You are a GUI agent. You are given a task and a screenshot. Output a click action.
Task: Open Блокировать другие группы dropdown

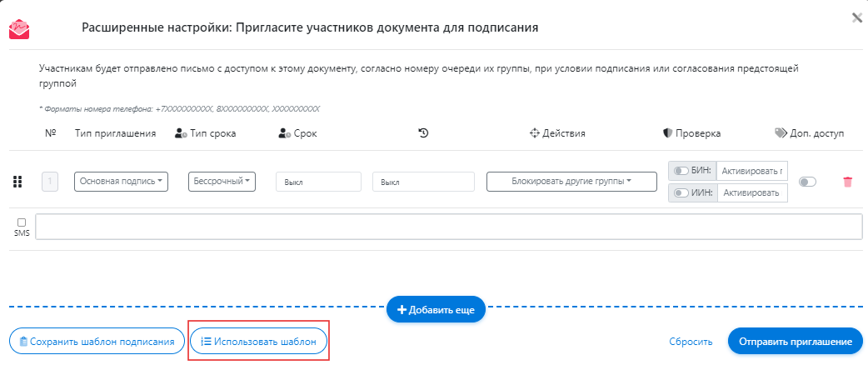click(x=571, y=182)
